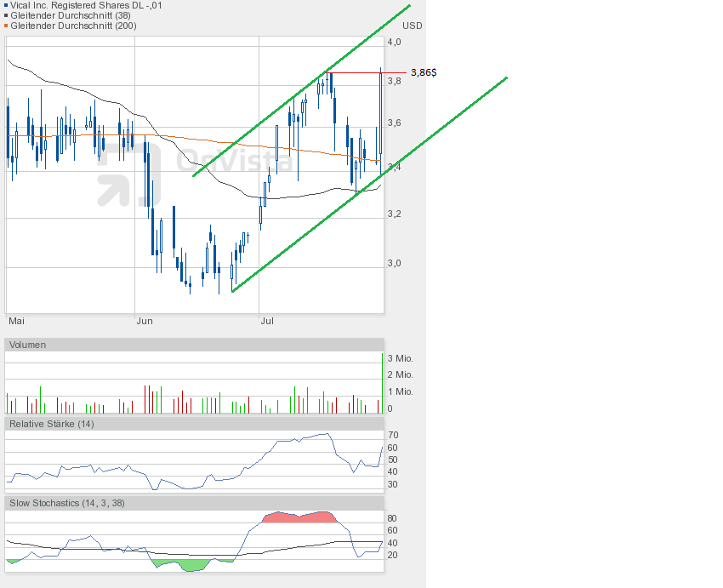
Task: Click the 3,8 price axis label
Action: point(394,81)
